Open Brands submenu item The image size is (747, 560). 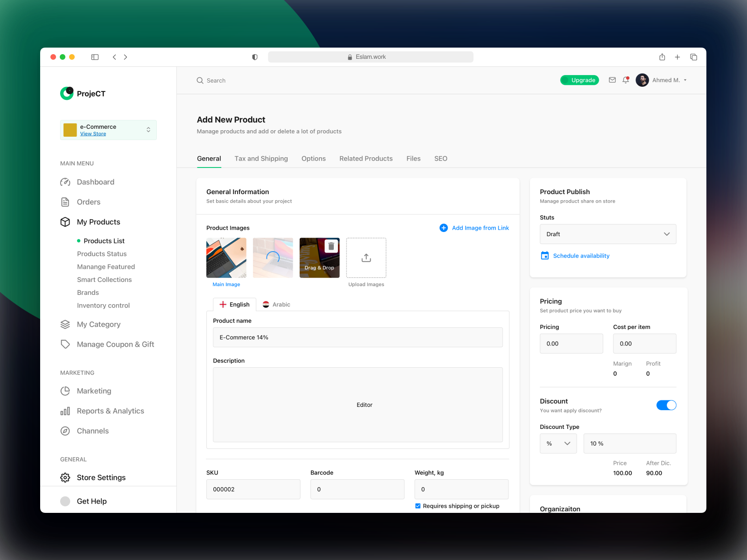[x=88, y=293]
